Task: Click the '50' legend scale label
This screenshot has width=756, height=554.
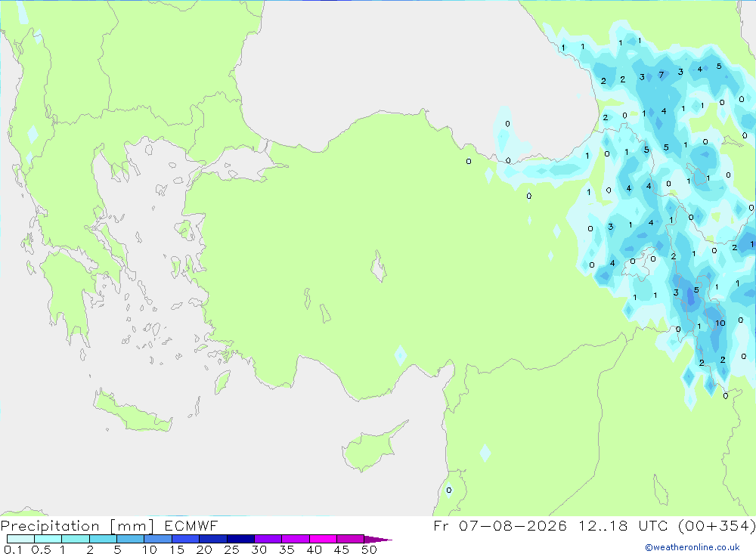Action: click(x=369, y=549)
